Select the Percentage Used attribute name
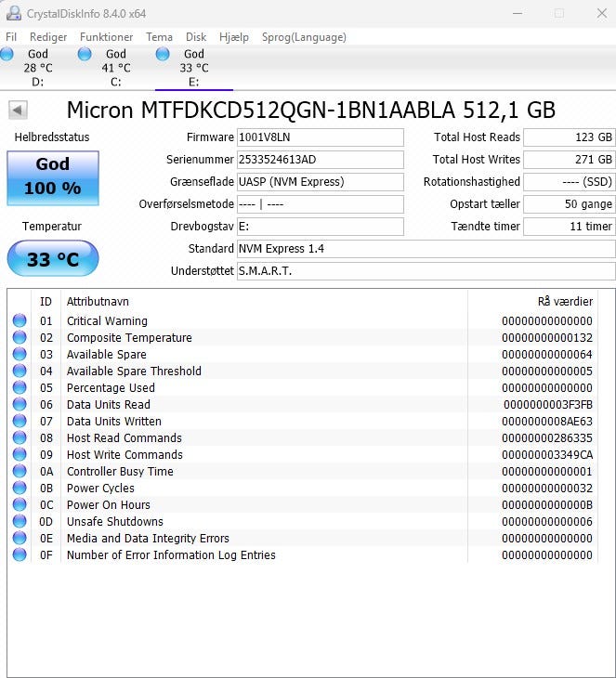616x678 pixels. (111, 388)
